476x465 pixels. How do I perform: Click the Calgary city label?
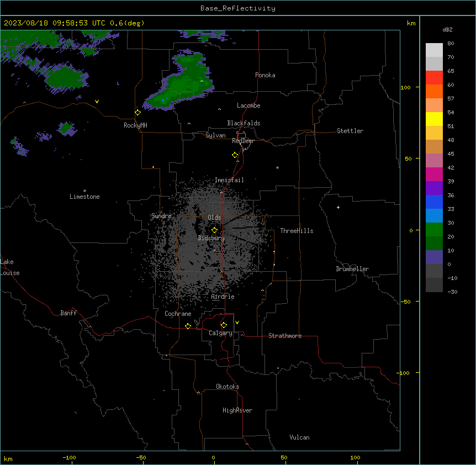(x=220, y=333)
